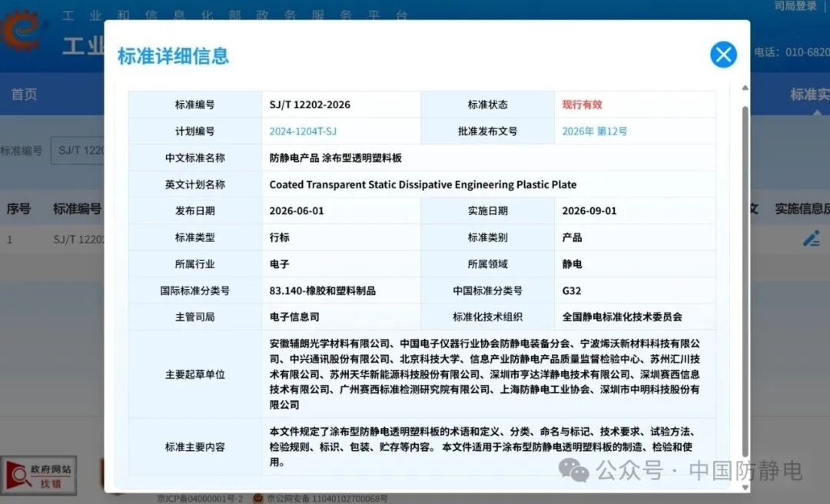The width and height of the screenshot is (830, 504).
Task: Click 主要起草单位 label cell
Action: tap(194, 374)
